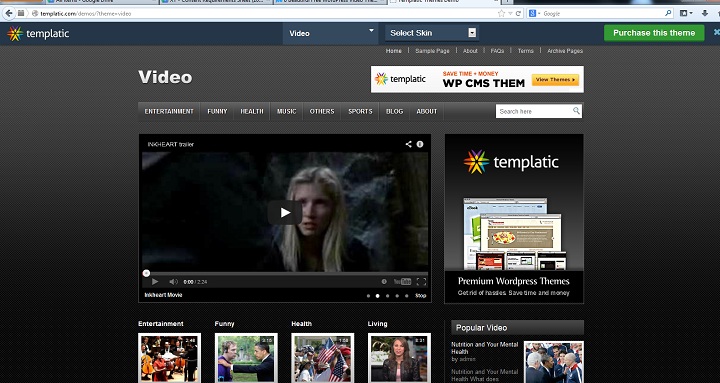Open the Funny category heading
Screen dimensions: 720x383
click(x=224, y=324)
